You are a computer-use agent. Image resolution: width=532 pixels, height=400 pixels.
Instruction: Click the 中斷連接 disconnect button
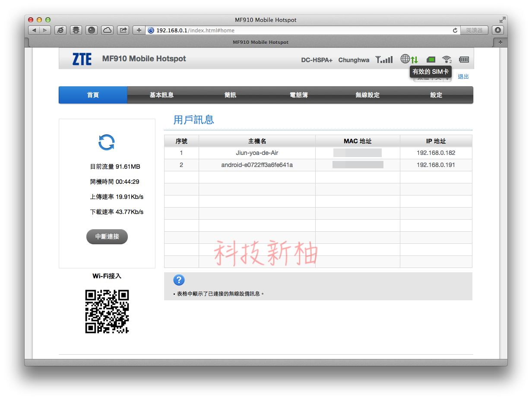tap(107, 236)
